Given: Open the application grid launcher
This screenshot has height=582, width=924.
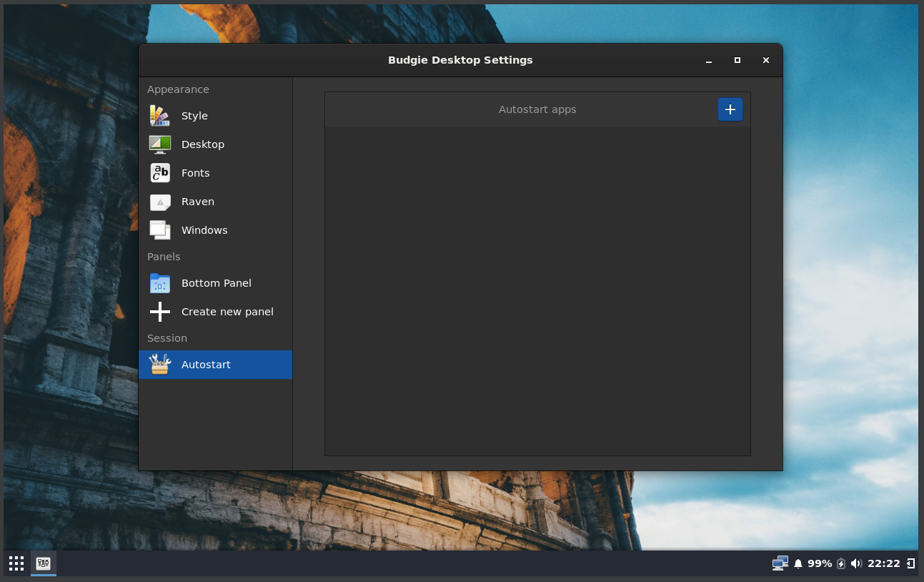Looking at the screenshot, I should pyautogui.click(x=16, y=563).
